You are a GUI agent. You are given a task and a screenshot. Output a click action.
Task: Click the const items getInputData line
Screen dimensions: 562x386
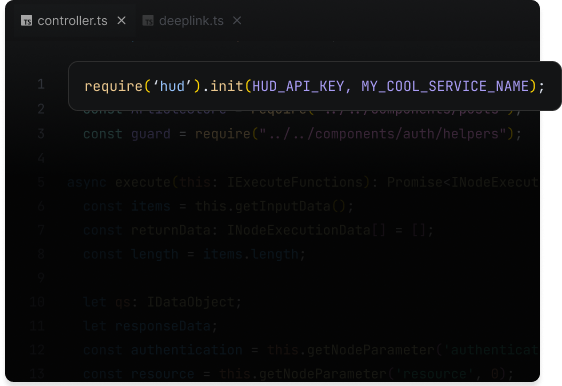[x=218, y=206]
